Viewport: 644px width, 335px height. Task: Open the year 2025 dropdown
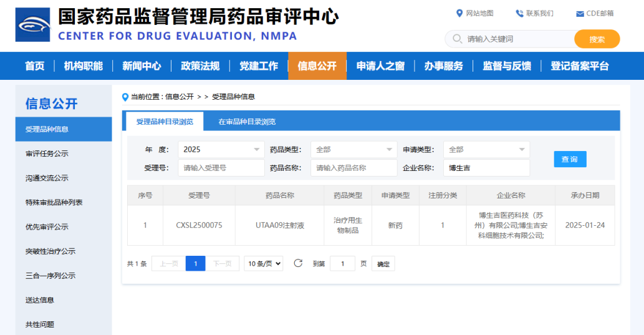coord(221,150)
